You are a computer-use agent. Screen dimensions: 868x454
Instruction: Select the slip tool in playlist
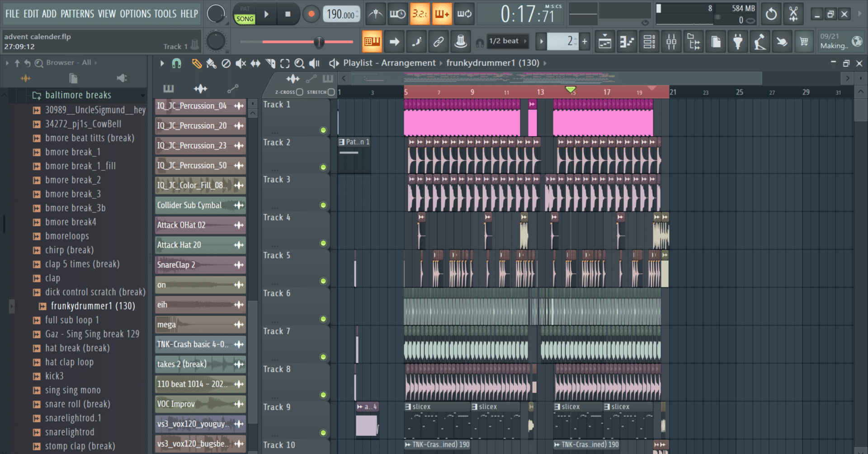pos(255,63)
